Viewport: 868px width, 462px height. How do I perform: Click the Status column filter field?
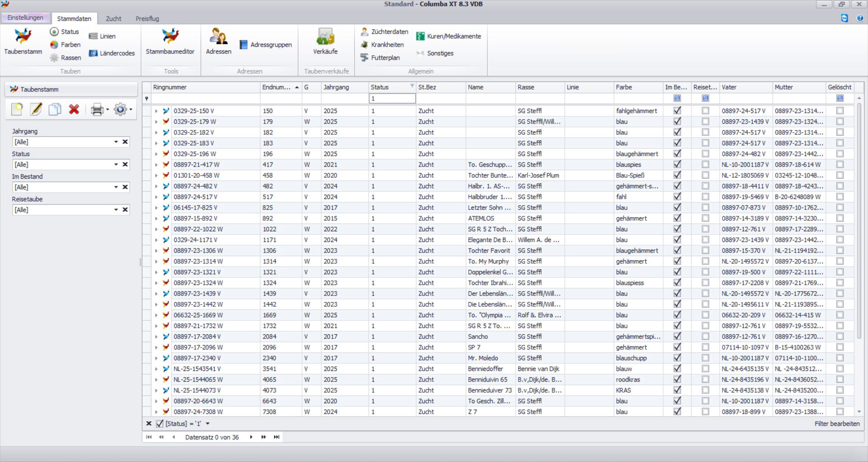[x=392, y=99]
